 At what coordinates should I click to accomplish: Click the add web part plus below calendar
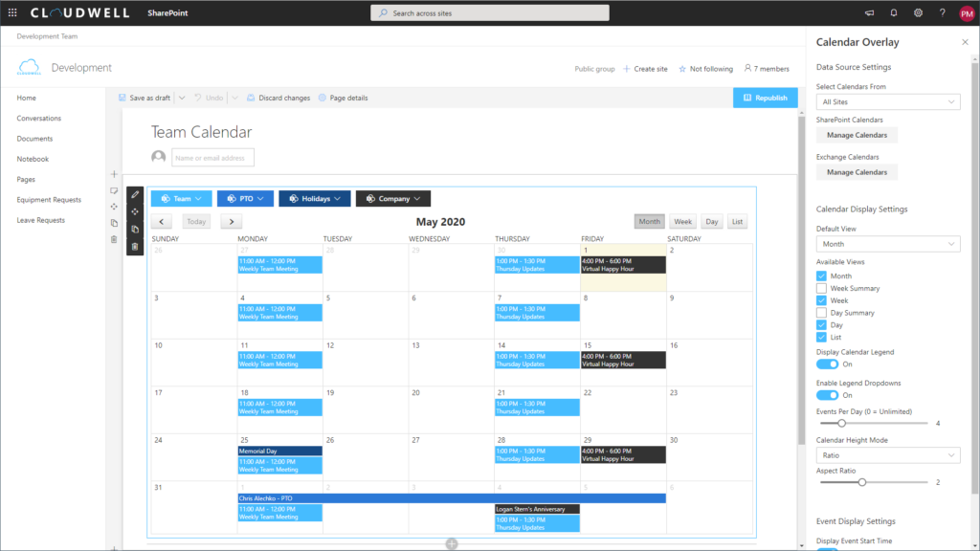point(452,544)
